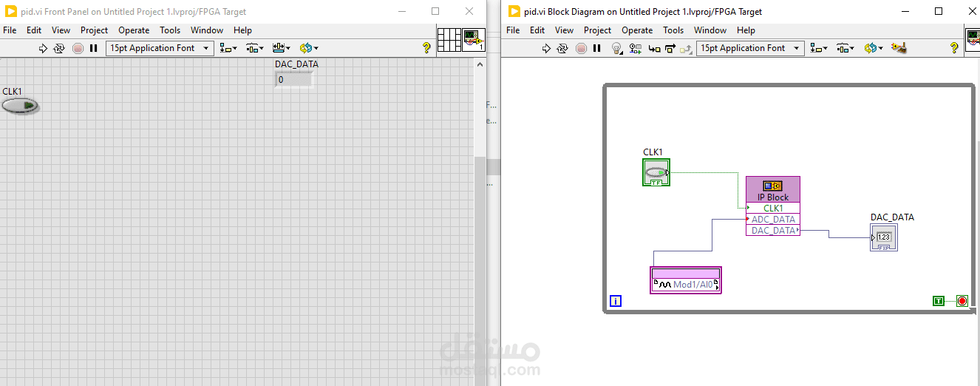Select the IP Block node header
This screenshot has height=386, width=980.
(773, 189)
